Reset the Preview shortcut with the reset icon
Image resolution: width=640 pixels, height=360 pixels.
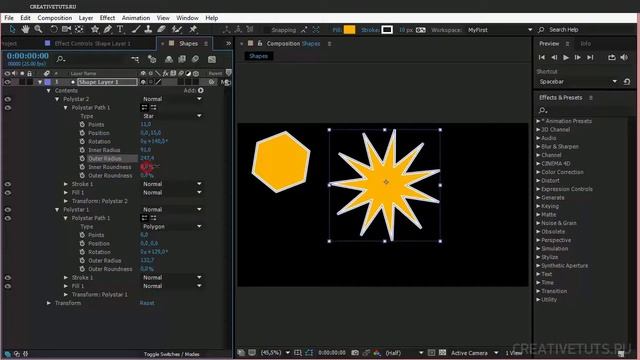[627, 82]
